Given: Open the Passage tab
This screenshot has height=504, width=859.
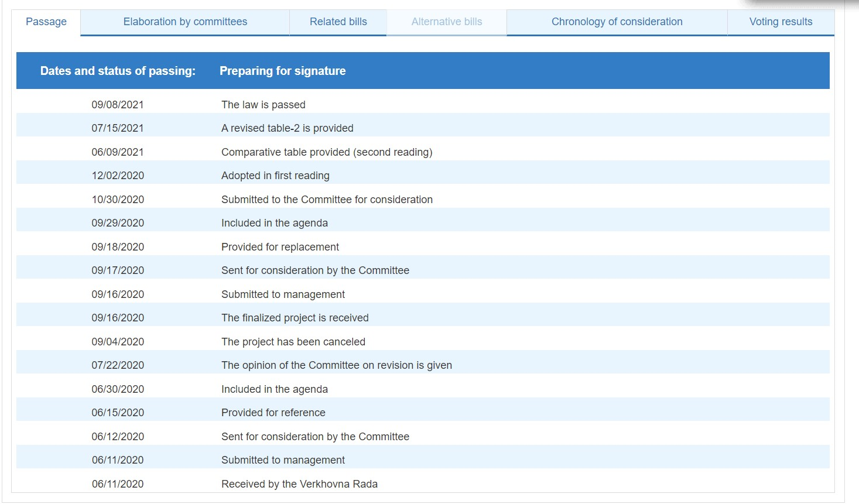Looking at the screenshot, I should [46, 22].
